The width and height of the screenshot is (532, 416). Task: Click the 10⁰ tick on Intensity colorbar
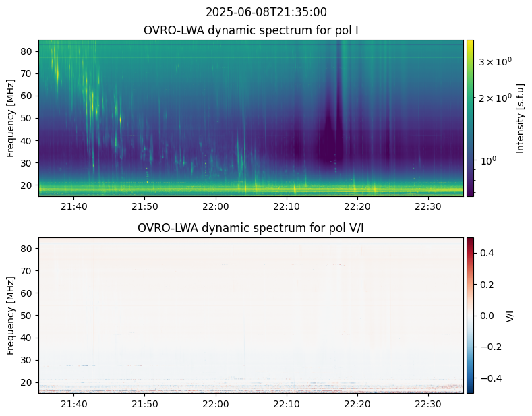(488, 162)
